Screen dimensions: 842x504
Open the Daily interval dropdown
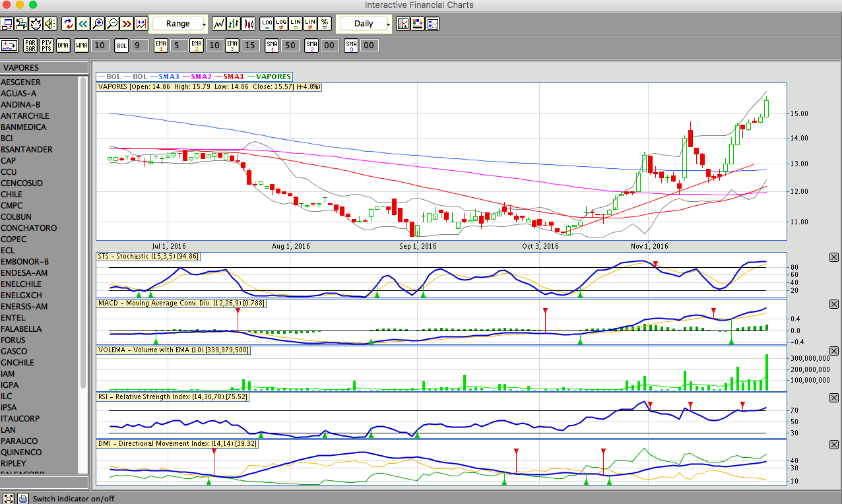(x=365, y=24)
